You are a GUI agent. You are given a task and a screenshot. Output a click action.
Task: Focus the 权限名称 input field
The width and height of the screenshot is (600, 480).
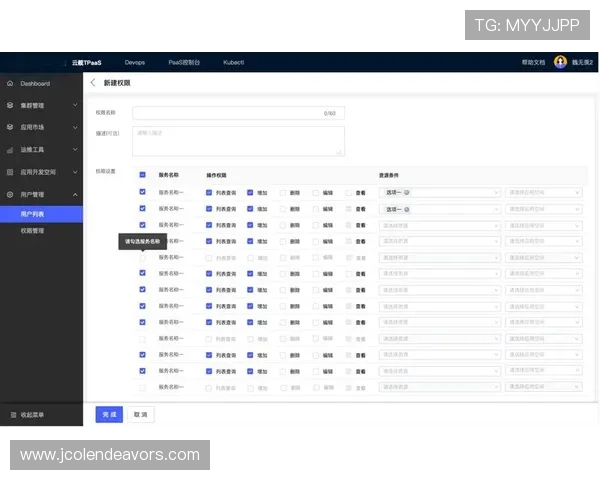point(238,113)
